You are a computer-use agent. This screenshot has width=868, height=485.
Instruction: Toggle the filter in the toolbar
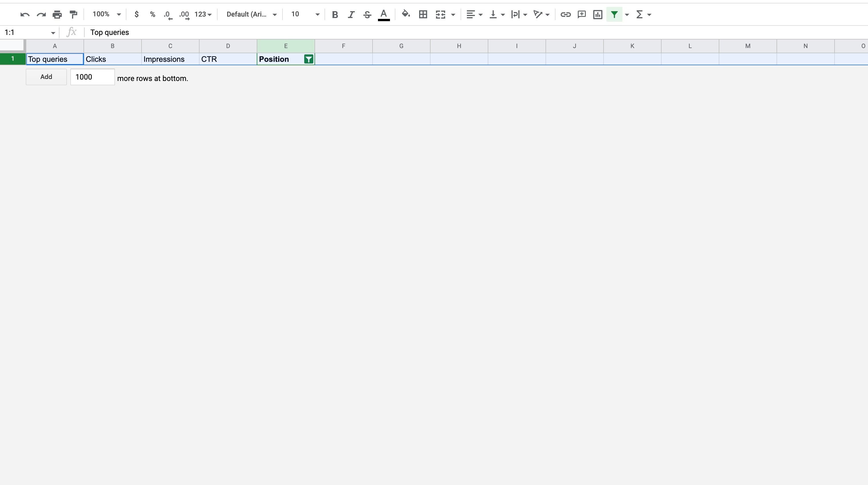pos(614,15)
